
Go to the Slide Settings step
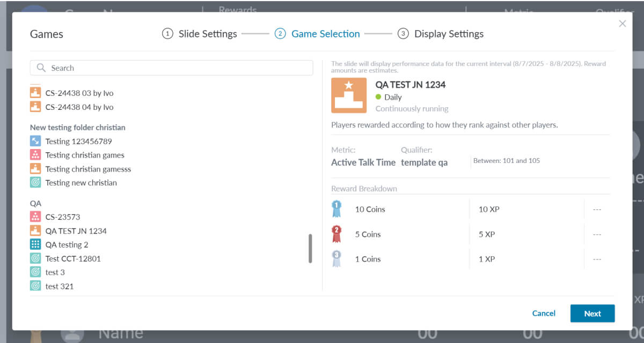click(x=200, y=34)
